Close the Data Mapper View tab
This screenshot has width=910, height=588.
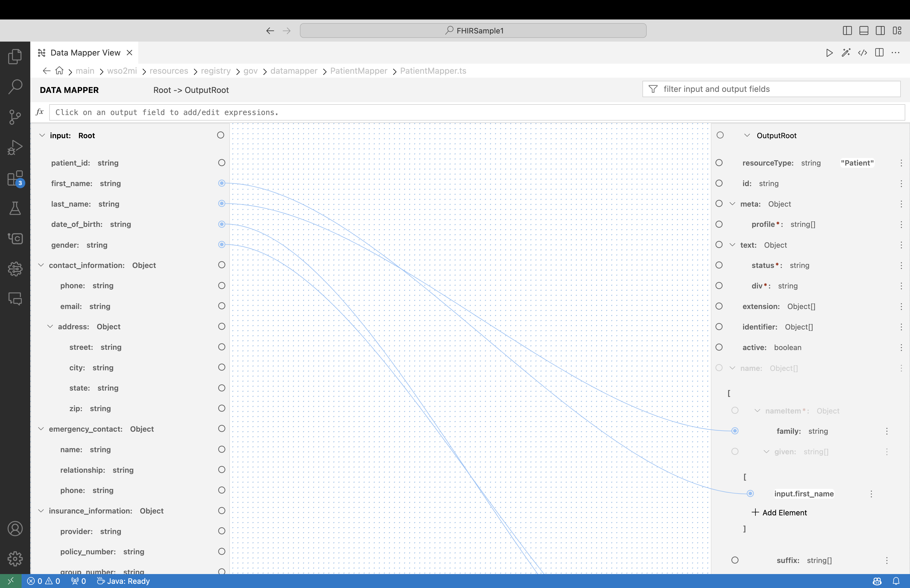click(130, 53)
